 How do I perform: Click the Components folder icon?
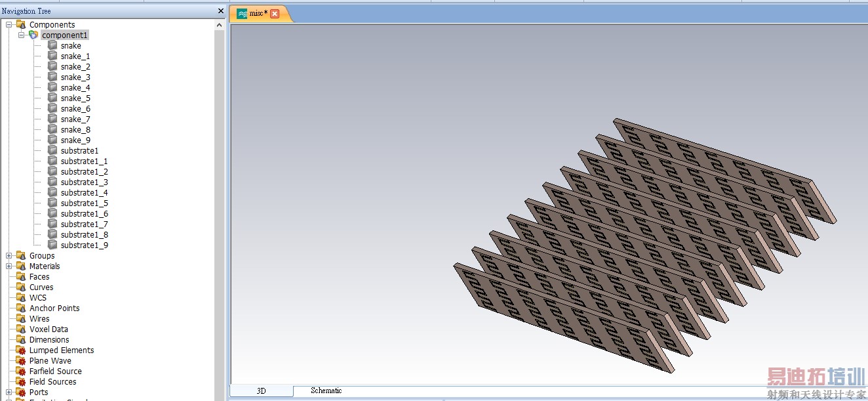21,25
